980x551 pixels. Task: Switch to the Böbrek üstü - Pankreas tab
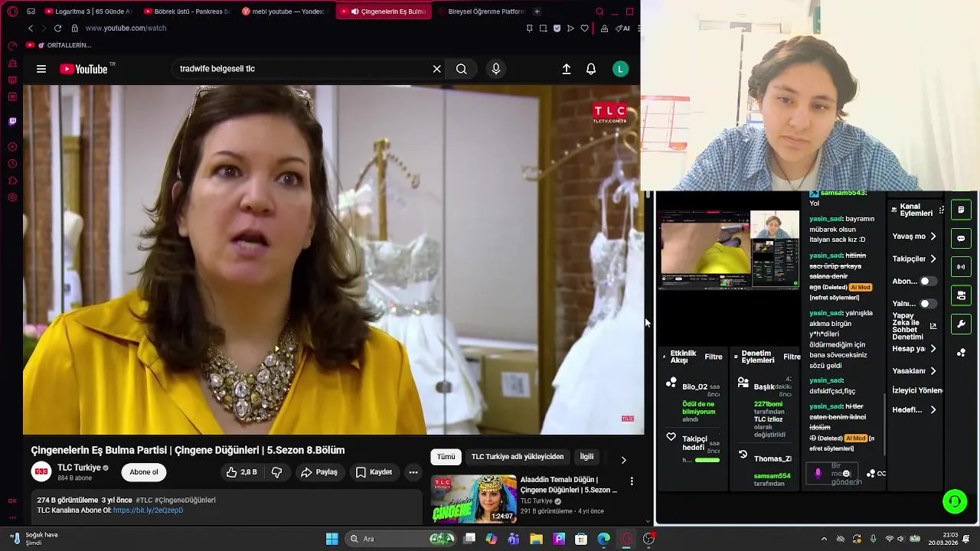[x=187, y=11]
